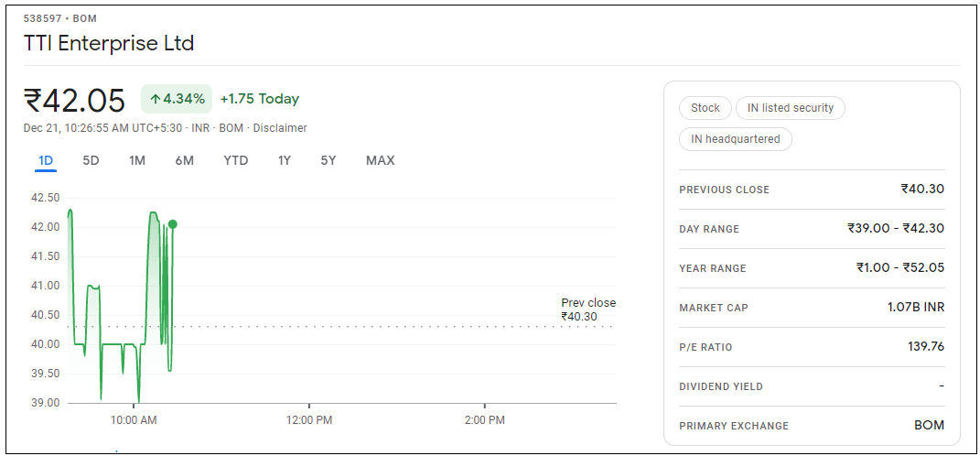
Task: Click the BOM primary exchange value
Action: [929, 426]
